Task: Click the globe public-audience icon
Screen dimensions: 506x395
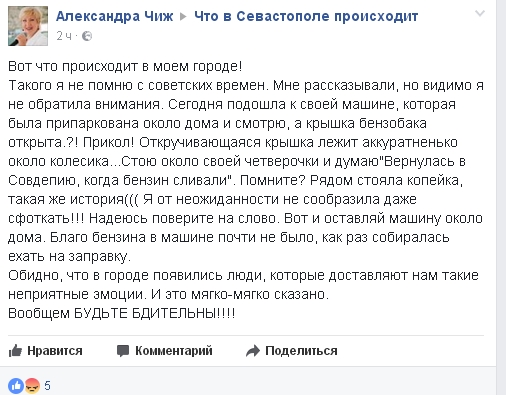Action: (x=87, y=36)
